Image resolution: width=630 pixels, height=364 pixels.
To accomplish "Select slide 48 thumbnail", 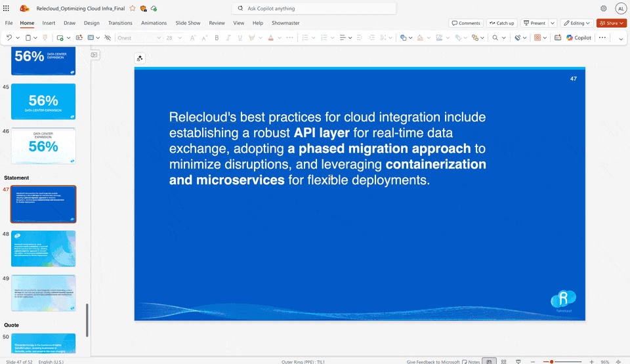I will point(43,249).
